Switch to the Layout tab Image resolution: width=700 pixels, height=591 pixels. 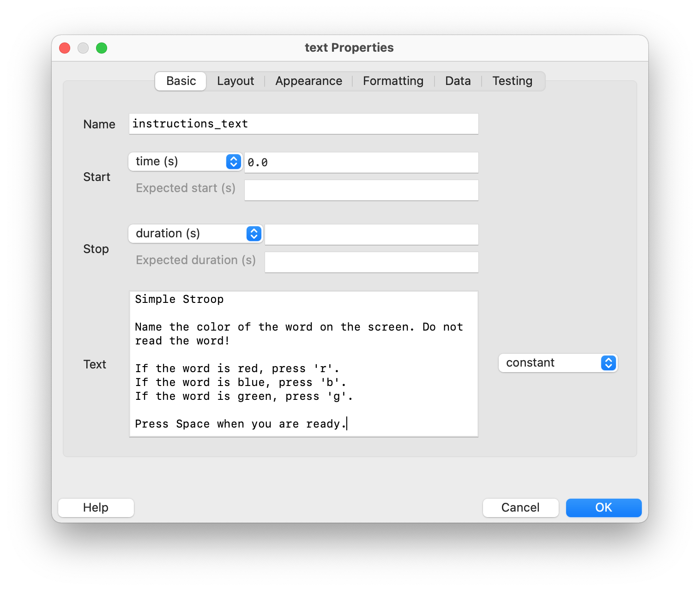(235, 81)
